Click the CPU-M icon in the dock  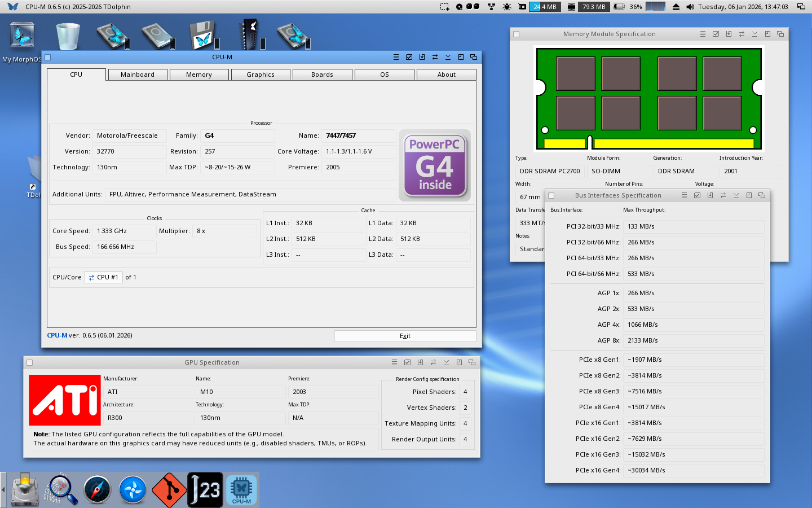coord(241,489)
